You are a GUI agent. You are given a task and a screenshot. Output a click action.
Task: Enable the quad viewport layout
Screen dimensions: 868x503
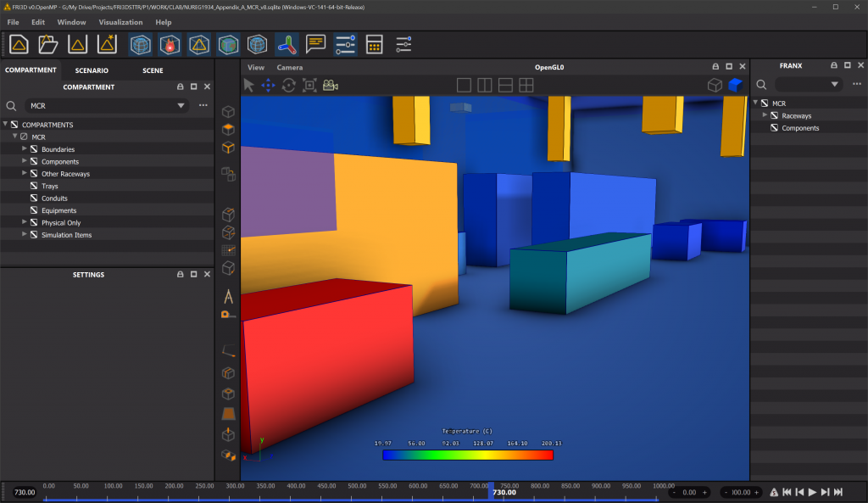526,85
